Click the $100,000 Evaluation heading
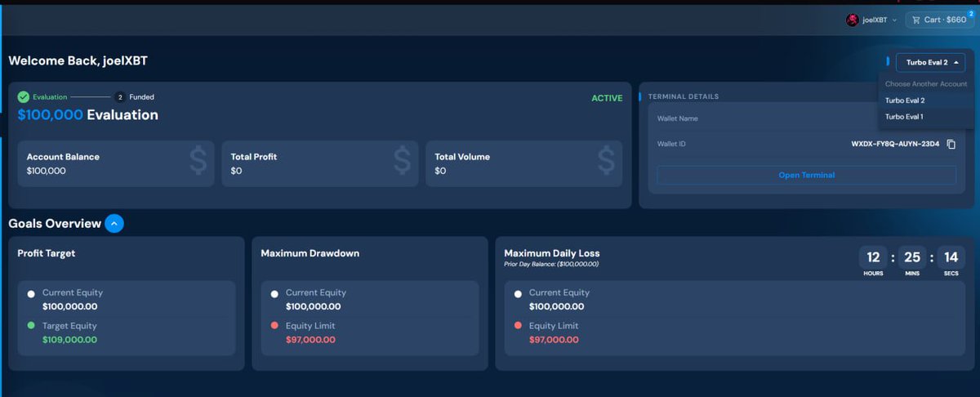The image size is (980, 397). [x=88, y=115]
